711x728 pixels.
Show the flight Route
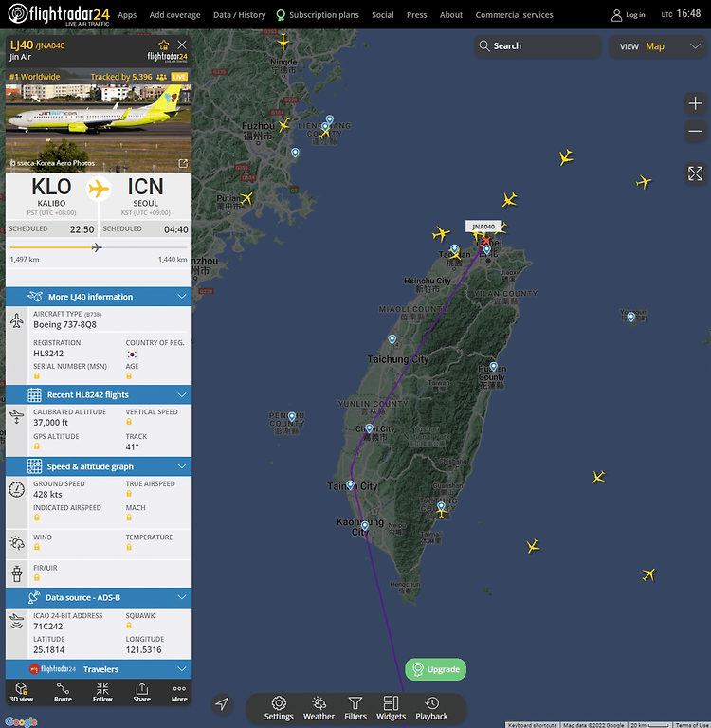(63, 692)
